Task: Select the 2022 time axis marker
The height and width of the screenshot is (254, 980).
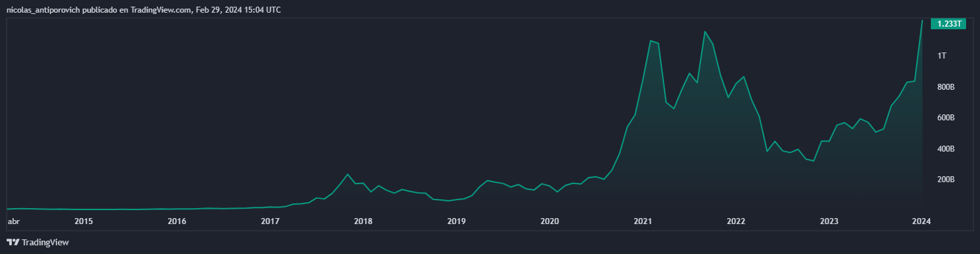Action: [735, 221]
